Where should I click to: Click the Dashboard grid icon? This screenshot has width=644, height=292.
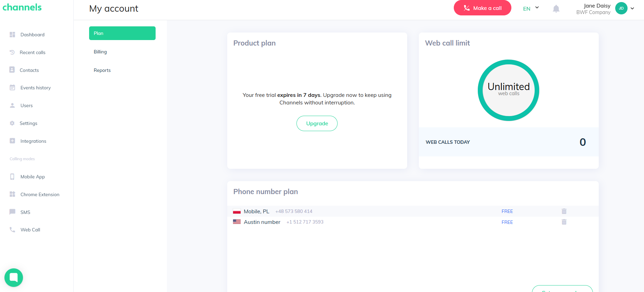tap(12, 35)
